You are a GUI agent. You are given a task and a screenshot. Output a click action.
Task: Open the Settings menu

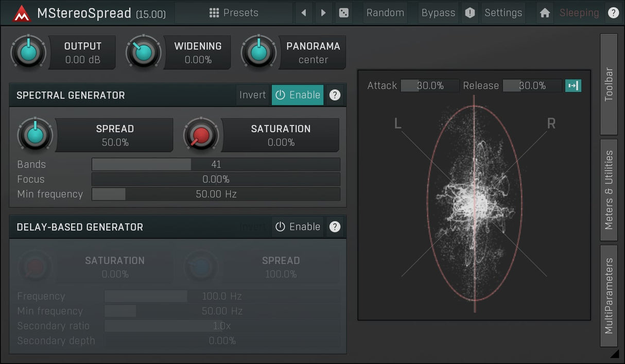(503, 13)
